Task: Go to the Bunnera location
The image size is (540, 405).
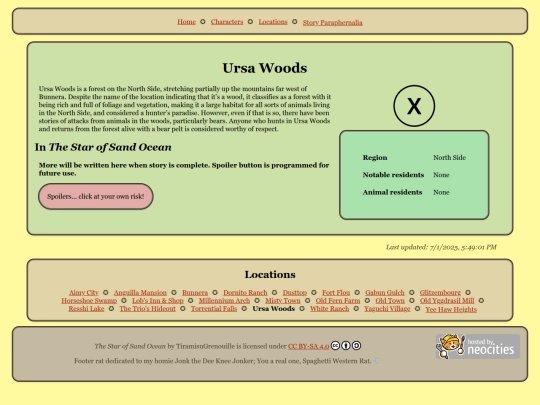Action: tap(195, 292)
